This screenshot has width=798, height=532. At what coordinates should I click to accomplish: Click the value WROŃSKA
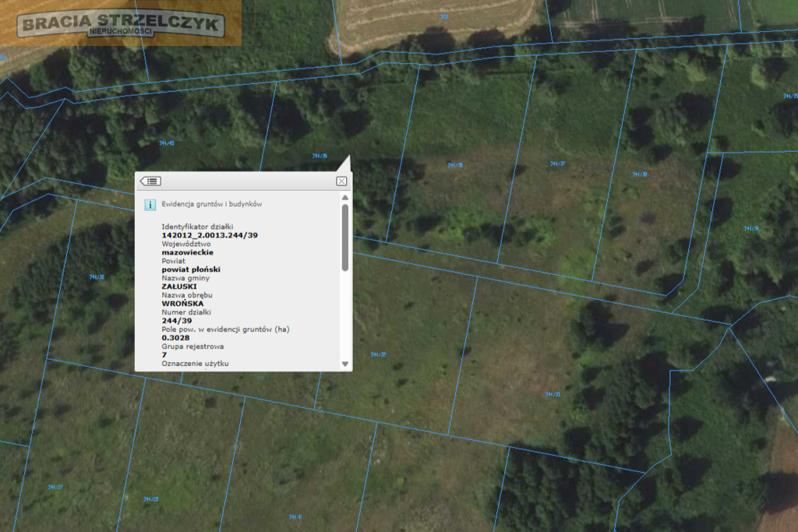[x=182, y=304]
